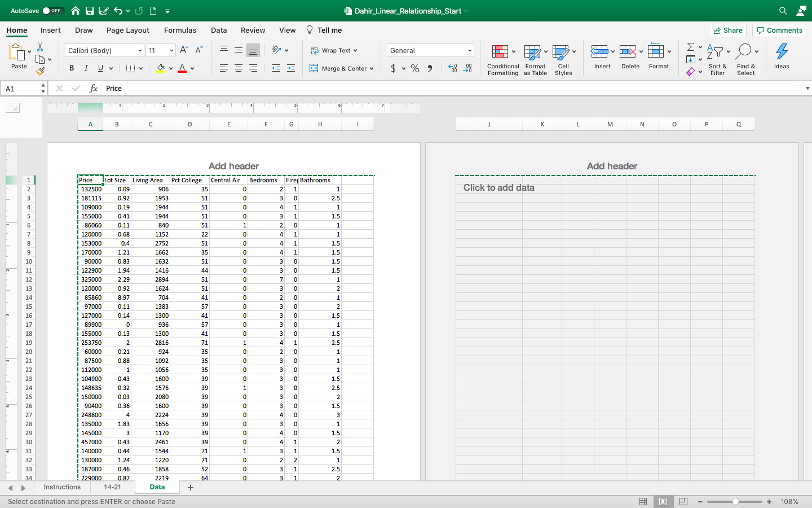The width and height of the screenshot is (812, 508).
Task: Select the Instructions sheet tab
Action: (x=62, y=487)
